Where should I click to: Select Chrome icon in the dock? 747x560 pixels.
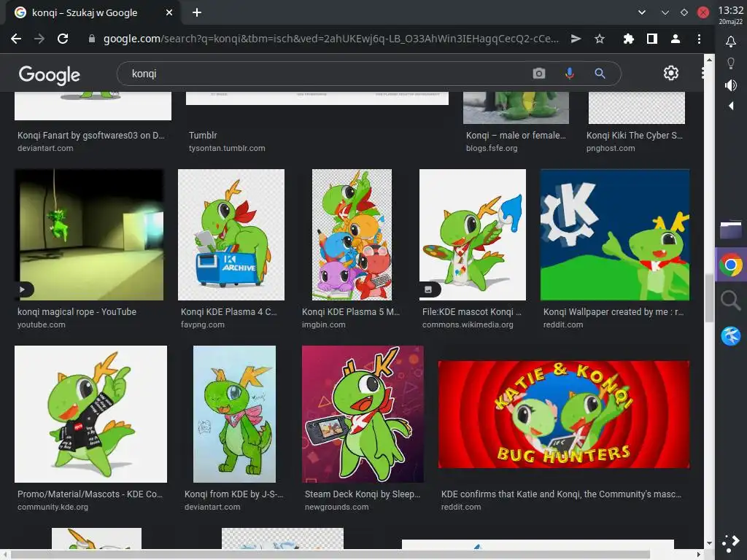[x=731, y=265]
